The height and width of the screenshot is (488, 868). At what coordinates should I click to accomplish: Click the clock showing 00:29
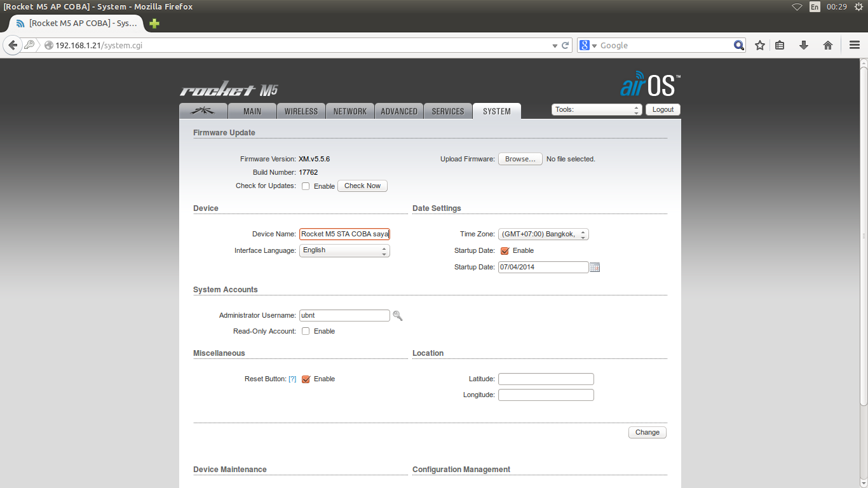click(836, 7)
